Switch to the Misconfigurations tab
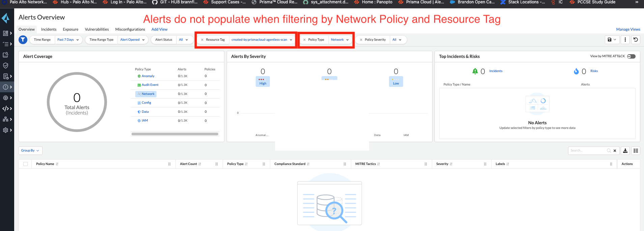The height and width of the screenshot is (231, 644). [130, 29]
